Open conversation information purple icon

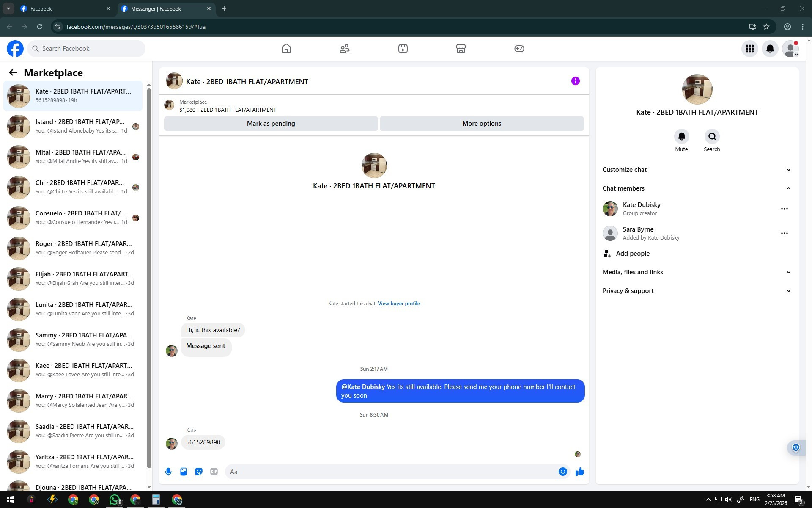click(576, 81)
